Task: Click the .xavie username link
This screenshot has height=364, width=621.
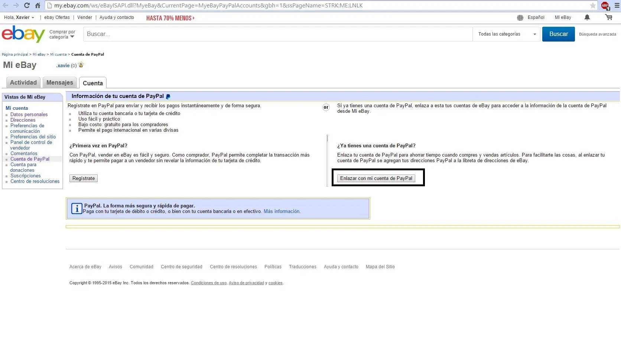Action: pos(63,66)
